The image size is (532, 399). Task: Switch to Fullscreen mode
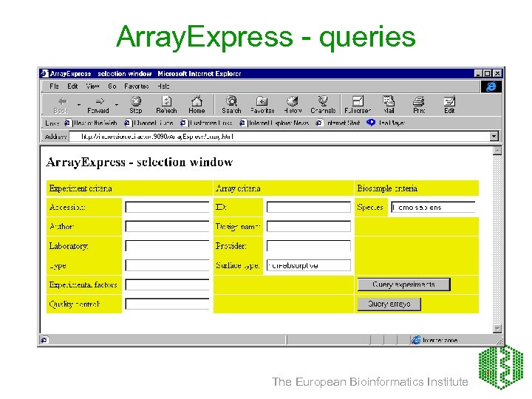click(358, 105)
